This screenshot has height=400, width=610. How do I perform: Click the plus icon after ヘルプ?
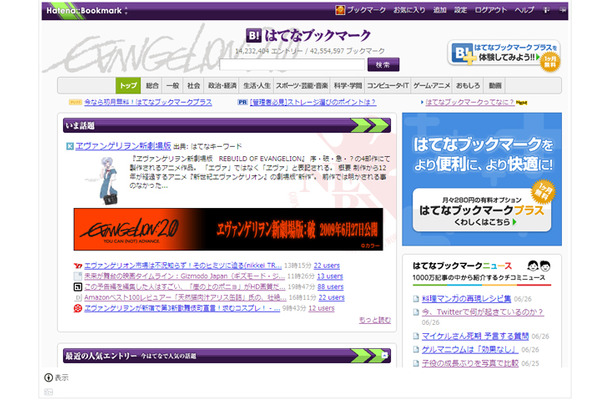[546, 11]
